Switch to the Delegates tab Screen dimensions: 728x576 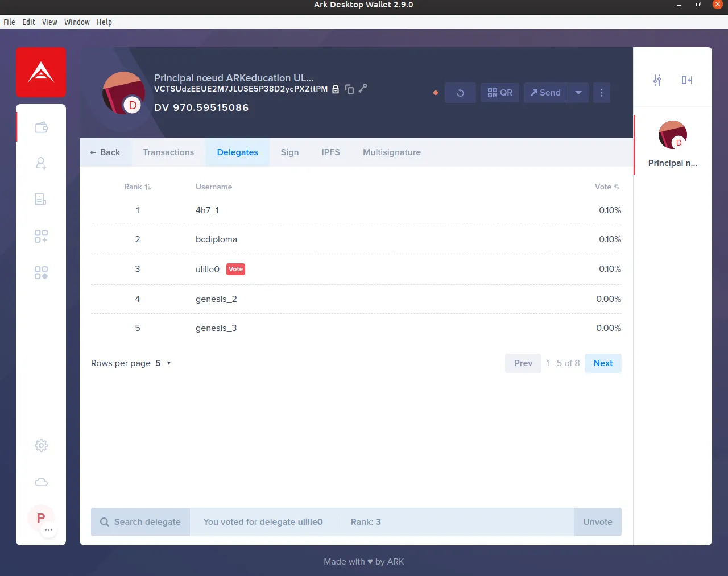pos(238,152)
